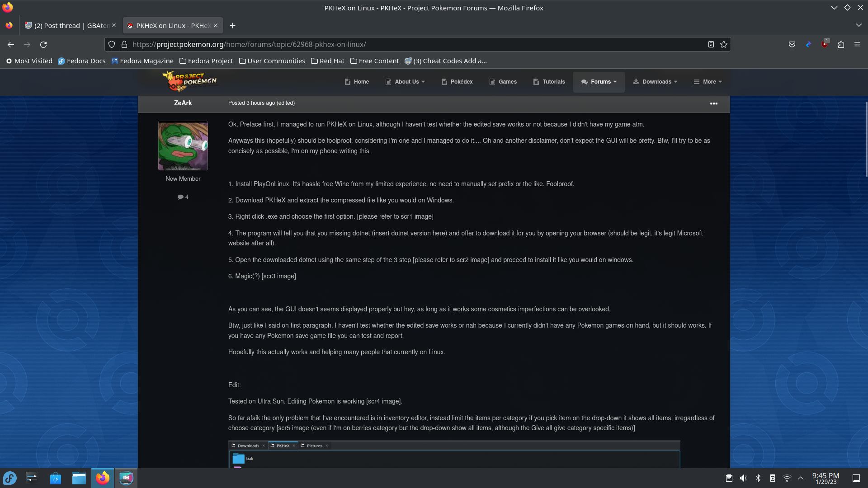Show site security padlock info
Screen dimensions: 868x488
coord(124,44)
